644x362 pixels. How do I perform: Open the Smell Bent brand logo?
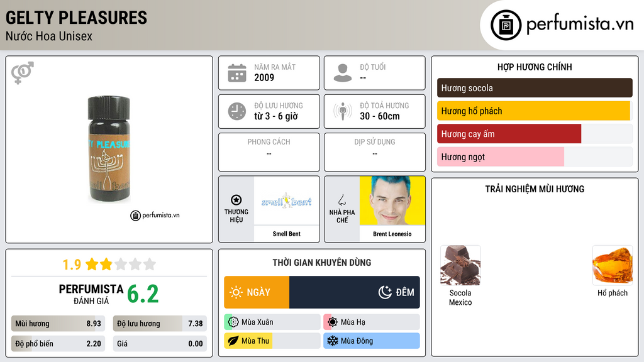click(x=287, y=200)
